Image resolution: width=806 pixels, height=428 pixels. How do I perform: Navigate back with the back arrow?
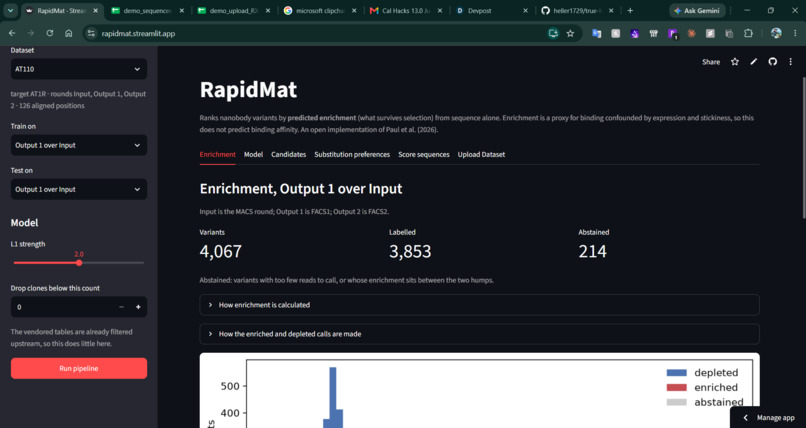point(12,33)
